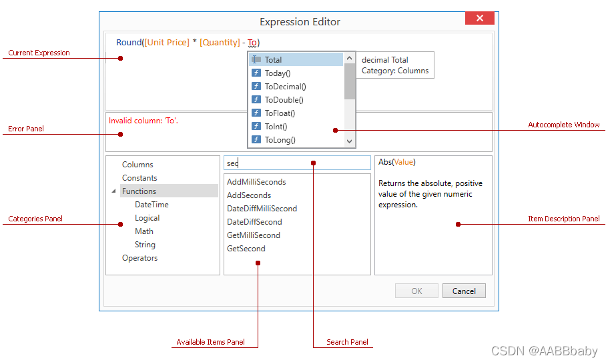Select GetMilliSecond in available items
608x364 pixels.
click(254, 235)
